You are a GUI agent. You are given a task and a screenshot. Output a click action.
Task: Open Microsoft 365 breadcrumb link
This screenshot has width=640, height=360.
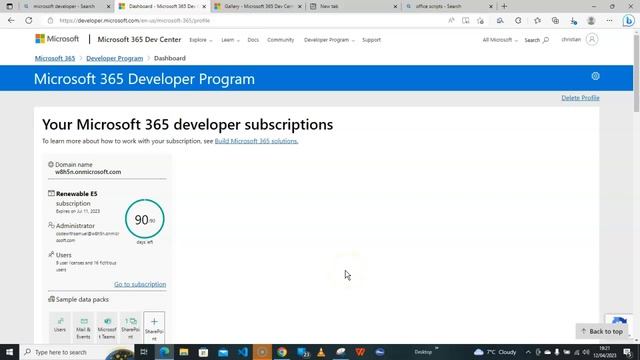pos(55,58)
